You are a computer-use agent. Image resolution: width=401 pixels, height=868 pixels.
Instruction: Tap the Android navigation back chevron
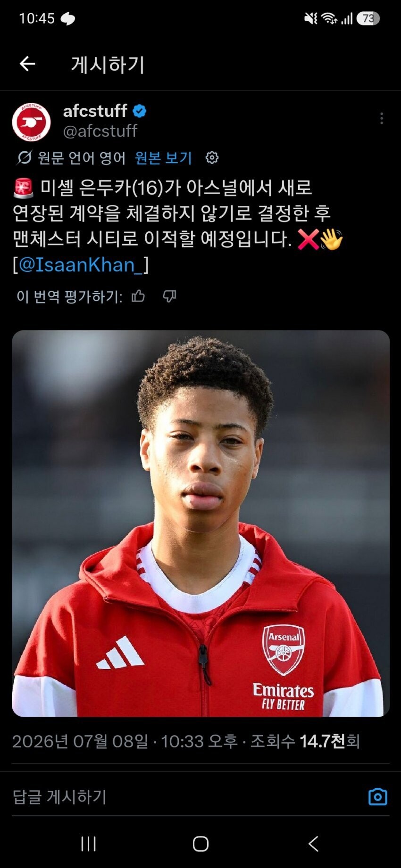[313, 843]
